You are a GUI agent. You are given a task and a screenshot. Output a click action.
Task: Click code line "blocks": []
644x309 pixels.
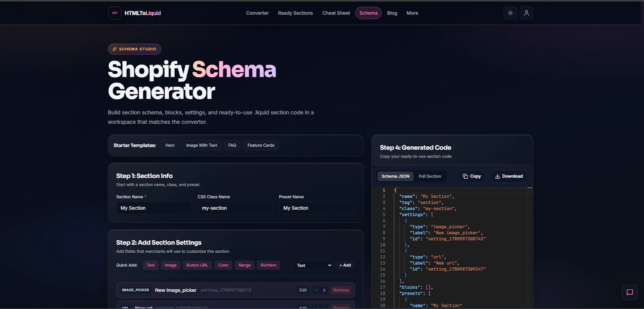point(416,287)
